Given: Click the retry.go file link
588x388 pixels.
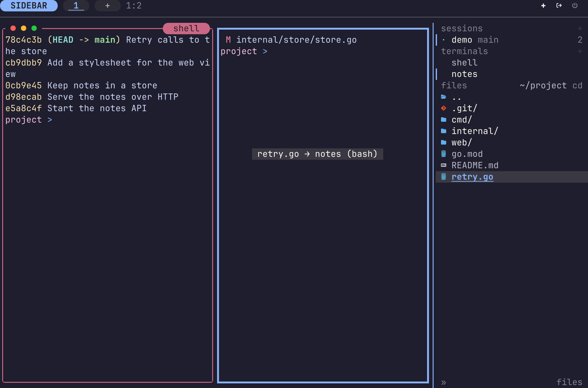Looking at the screenshot, I should coord(472,177).
